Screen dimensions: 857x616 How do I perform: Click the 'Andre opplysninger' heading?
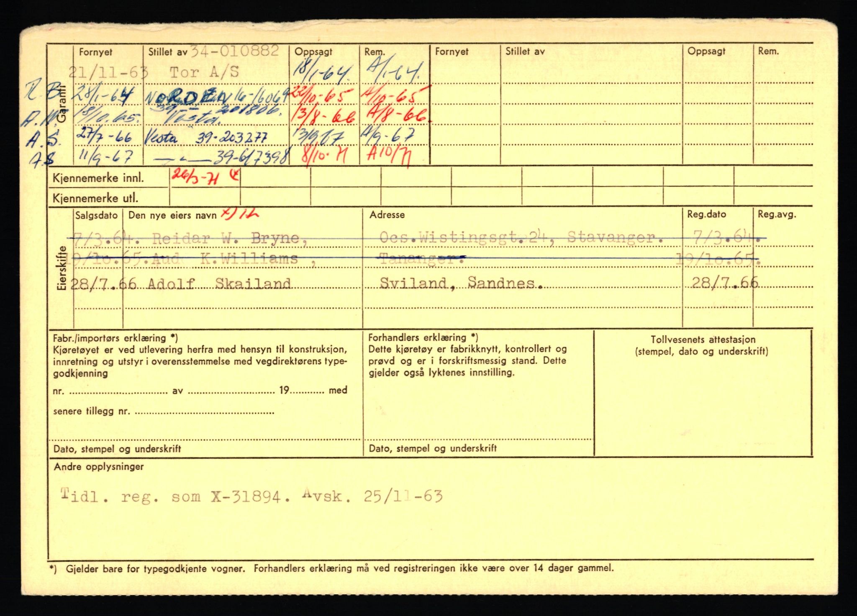point(99,467)
